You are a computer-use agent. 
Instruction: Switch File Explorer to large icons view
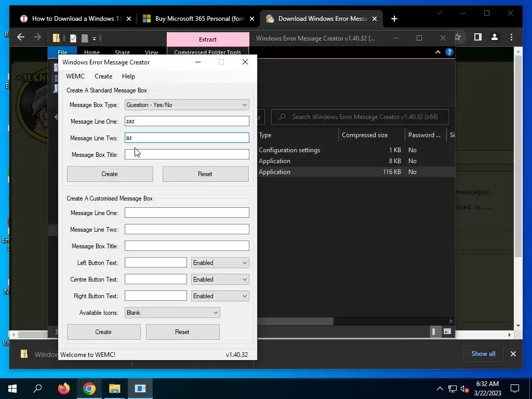point(447,331)
